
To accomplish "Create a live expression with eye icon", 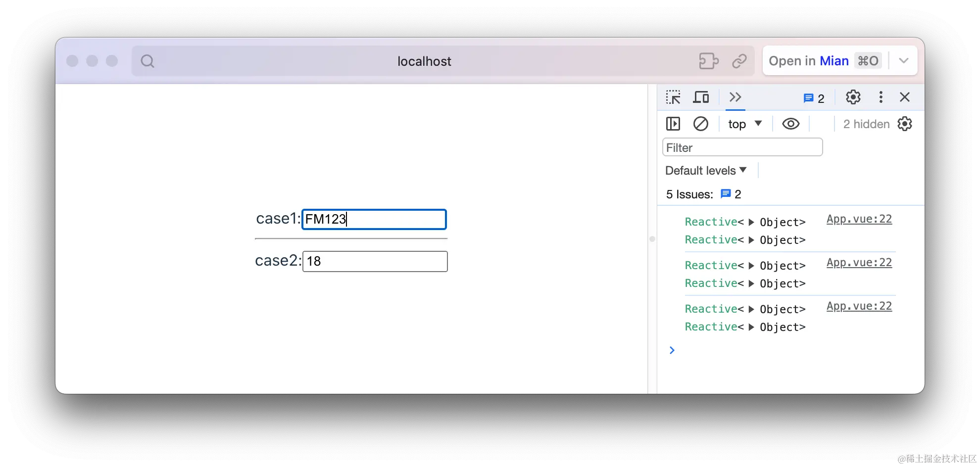I will point(791,124).
